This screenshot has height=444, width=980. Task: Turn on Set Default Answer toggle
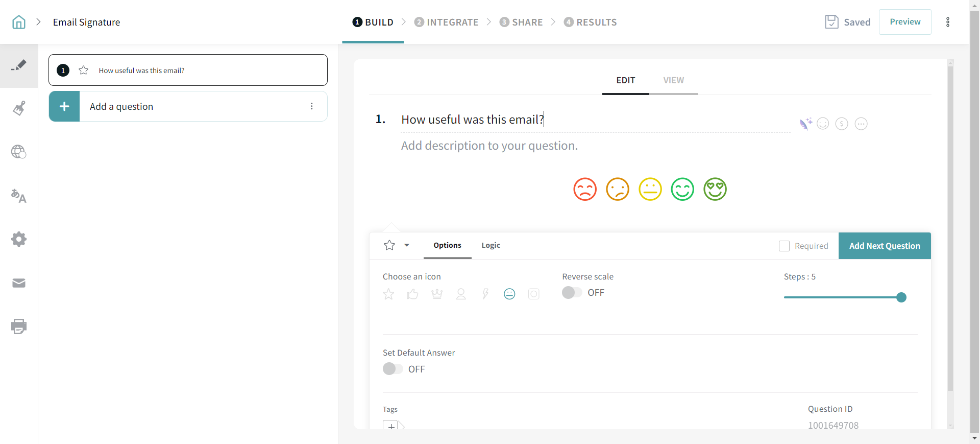(393, 369)
